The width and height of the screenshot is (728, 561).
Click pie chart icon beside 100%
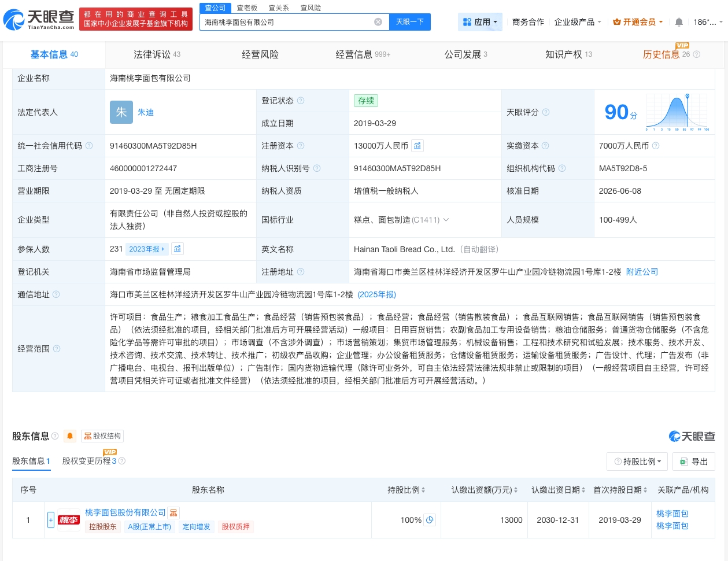click(430, 520)
